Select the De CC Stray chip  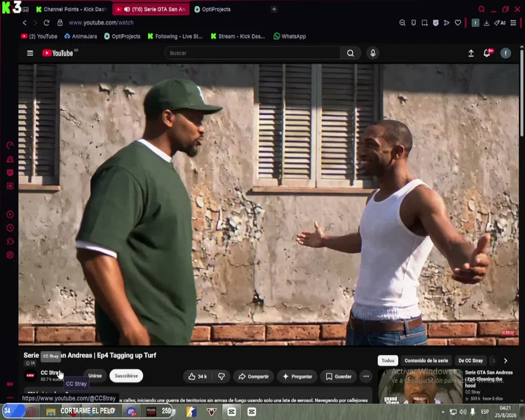pos(470,360)
